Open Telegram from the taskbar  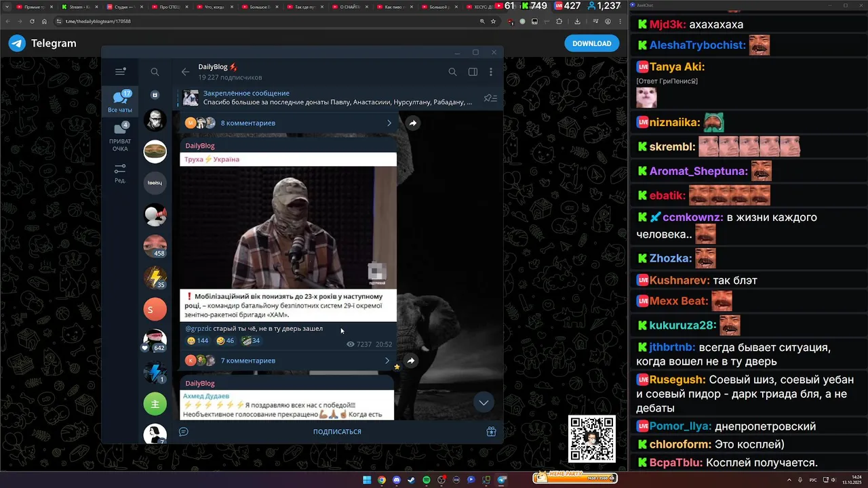click(502, 480)
